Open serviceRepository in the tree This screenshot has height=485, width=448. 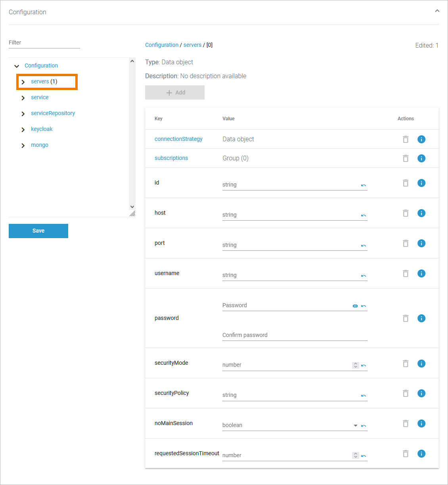click(53, 114)
